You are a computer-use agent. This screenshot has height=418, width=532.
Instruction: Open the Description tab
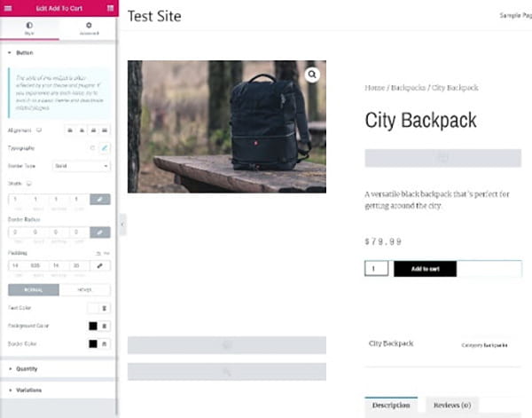coord(391,406)
